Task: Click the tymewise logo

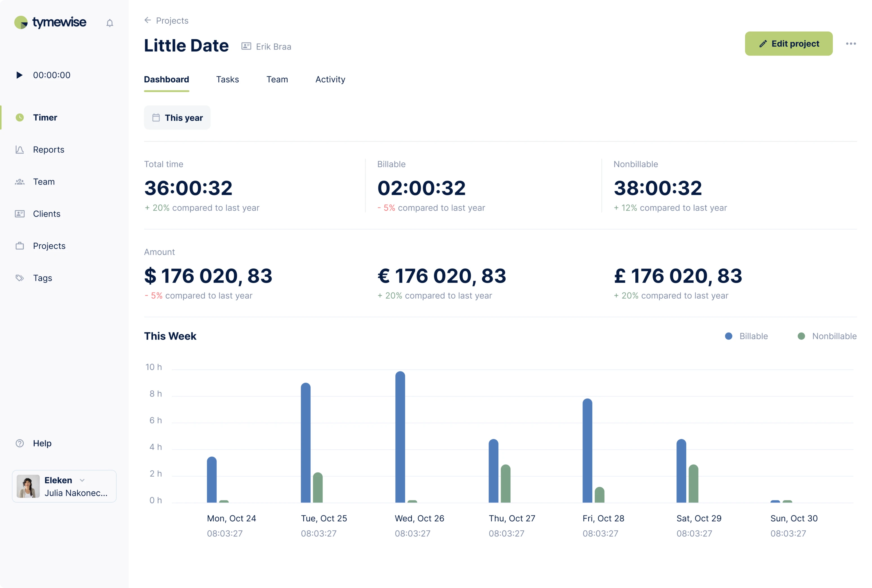Action: click(x=50, y=22)
